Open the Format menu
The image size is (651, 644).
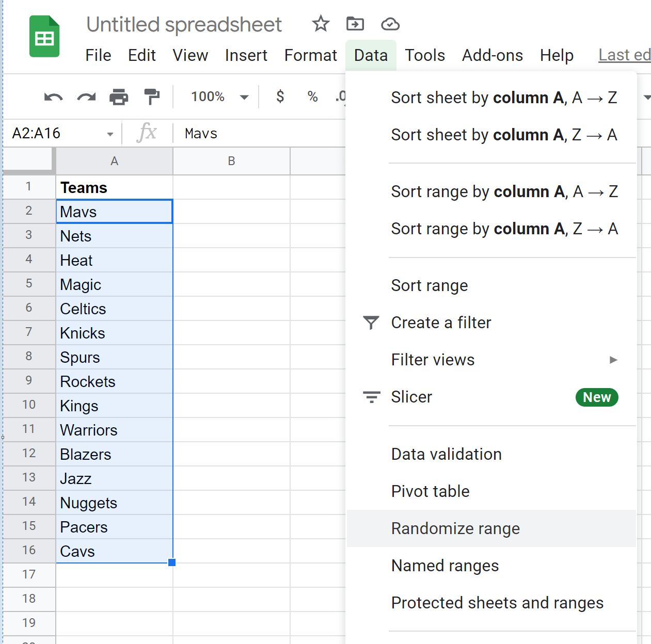tap(310, 55)
